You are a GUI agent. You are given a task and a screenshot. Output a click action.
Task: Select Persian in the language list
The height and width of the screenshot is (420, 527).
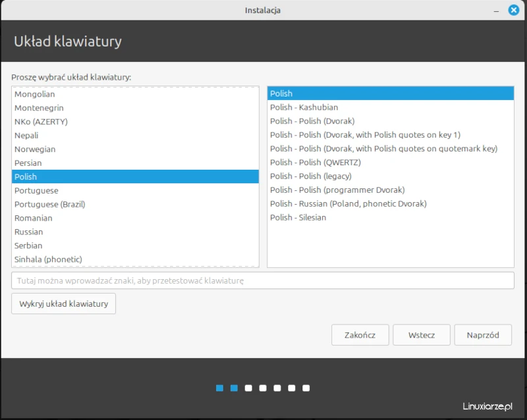(135, 163)
